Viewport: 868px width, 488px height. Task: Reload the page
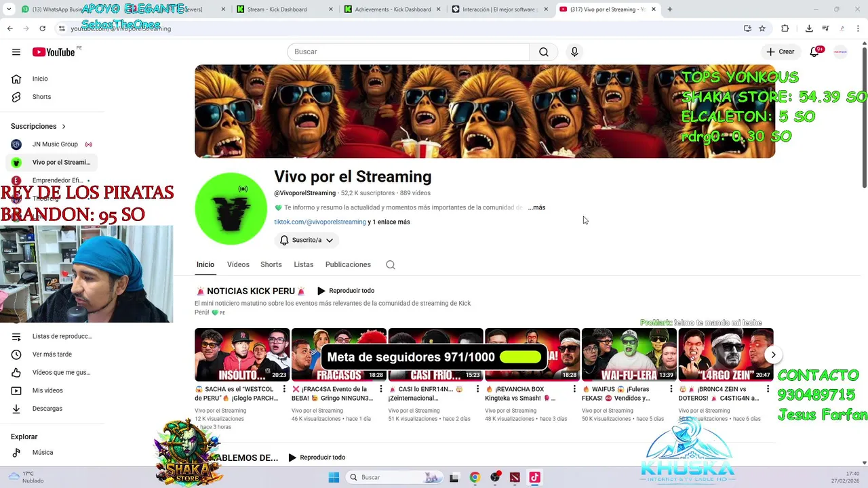tap(42, 28)
